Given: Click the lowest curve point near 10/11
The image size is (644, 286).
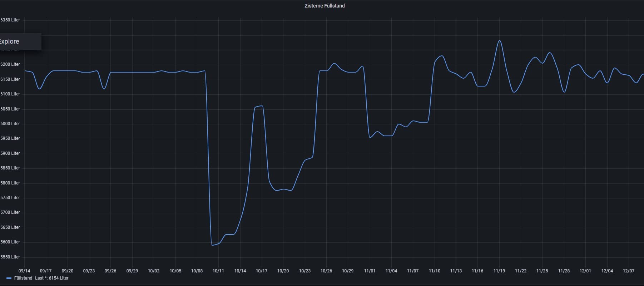Looking at the screenshot, I should point(212,245).
